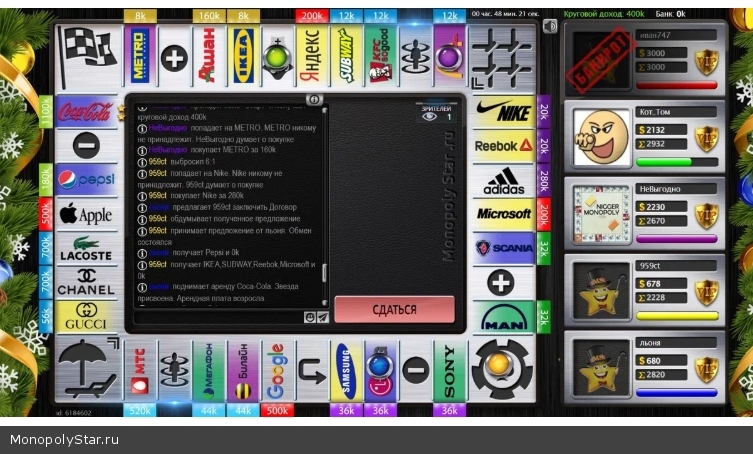Image resolution: width=753 pixels, height=454 pixels.
Task: Click the Apple property cell
Action: [86, 214]
